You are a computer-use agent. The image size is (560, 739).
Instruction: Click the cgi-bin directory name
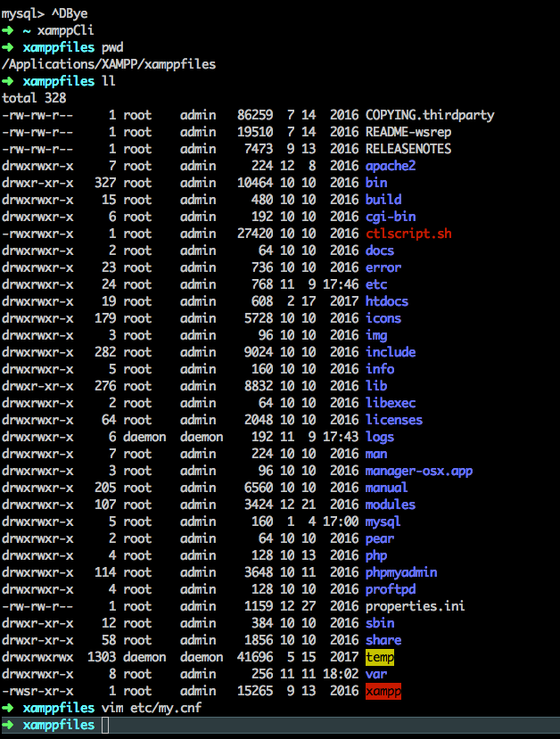coord(391,217)
